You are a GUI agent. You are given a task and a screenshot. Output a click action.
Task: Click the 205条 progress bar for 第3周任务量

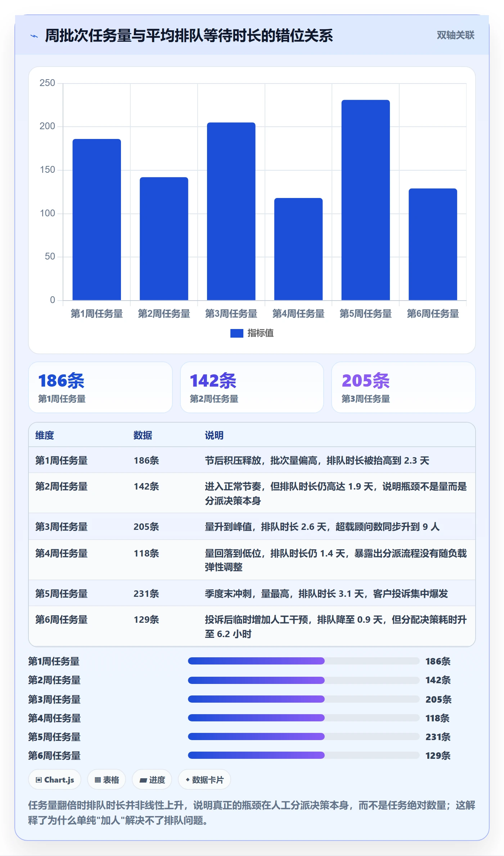303,699
